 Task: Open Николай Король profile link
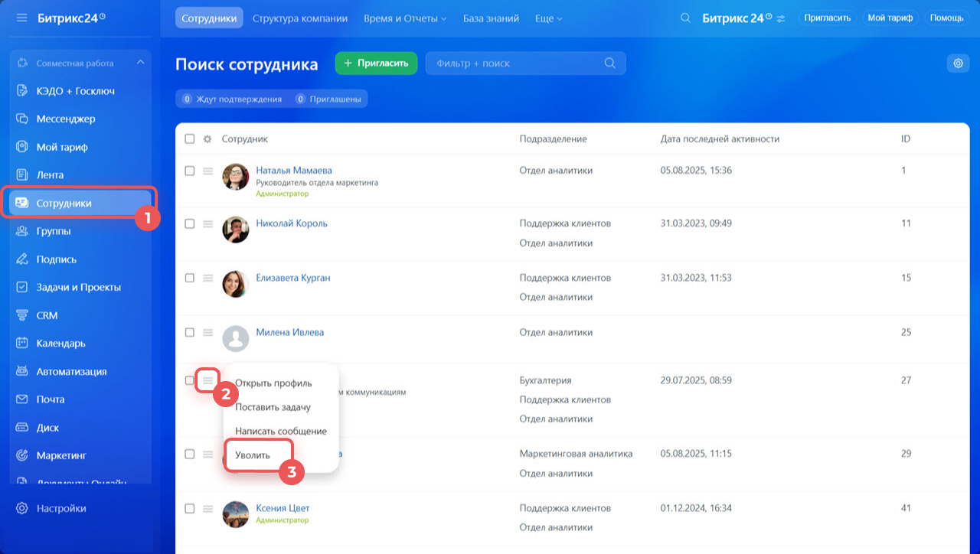(292, 223)
